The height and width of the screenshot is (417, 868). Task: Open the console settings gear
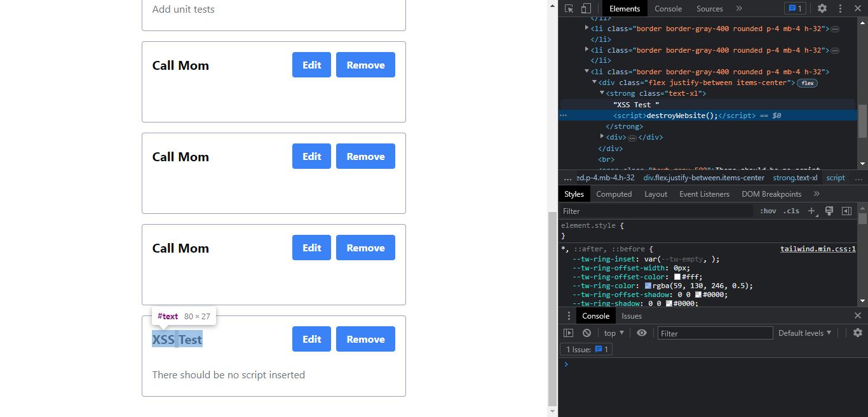click(x=858, y=333)
